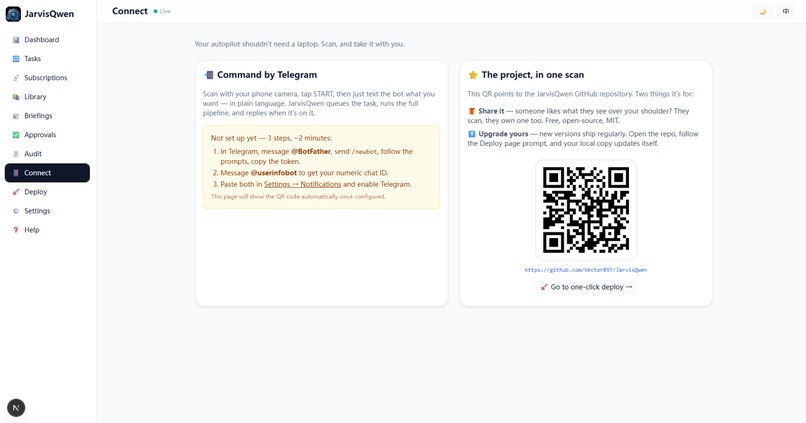Click the Deploy rocket icon in sidebar

[x=16, y=192]
